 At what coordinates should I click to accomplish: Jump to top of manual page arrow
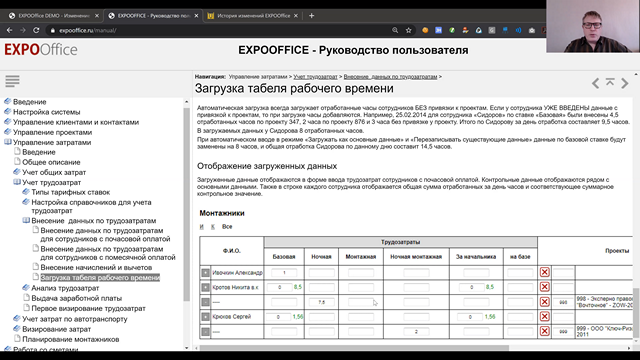coord(610,82)
